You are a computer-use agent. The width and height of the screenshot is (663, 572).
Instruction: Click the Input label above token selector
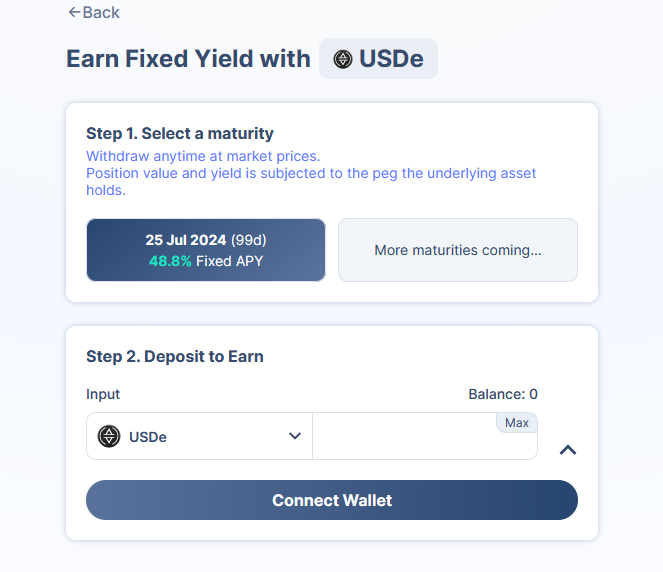[103, 394]
